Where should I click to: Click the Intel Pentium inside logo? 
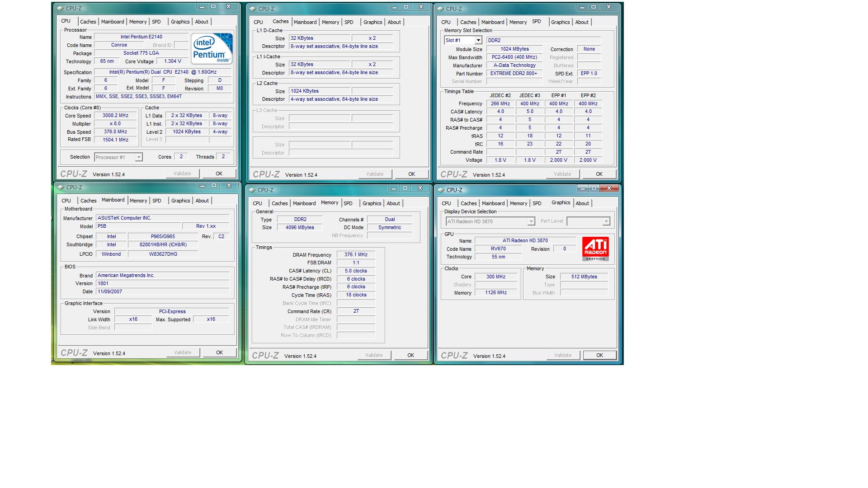(211, 48)
